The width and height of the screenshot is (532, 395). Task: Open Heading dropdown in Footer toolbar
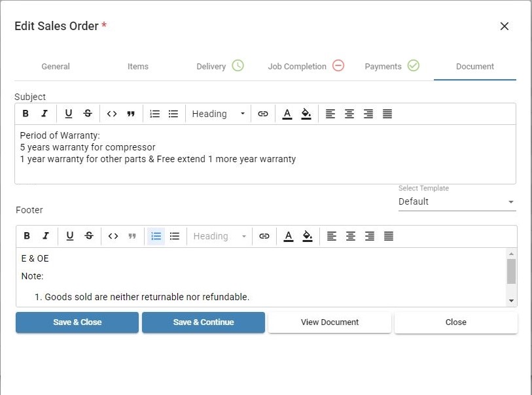pyautogui.click(x=219, y=236)
